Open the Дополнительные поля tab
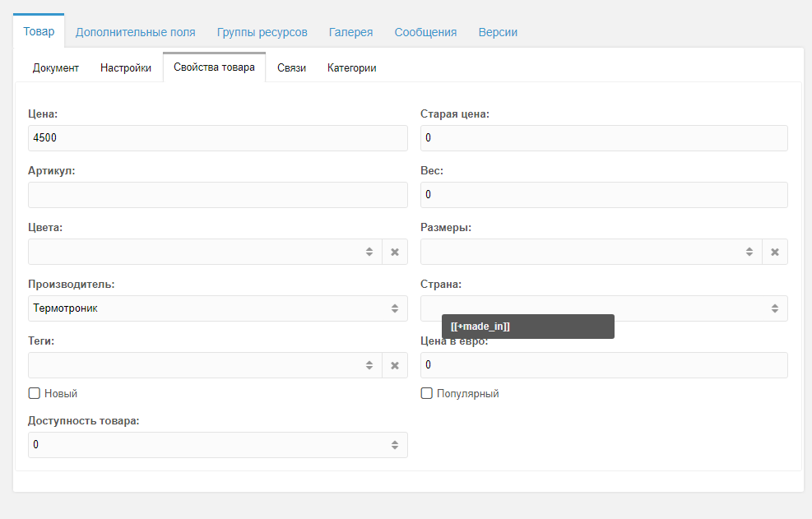This screenshot has width=812, height=519. coord(135,32)
